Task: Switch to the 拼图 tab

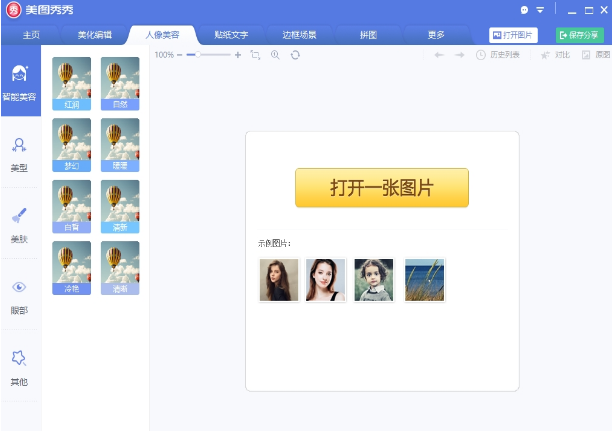Action: (x=368, y=35)
